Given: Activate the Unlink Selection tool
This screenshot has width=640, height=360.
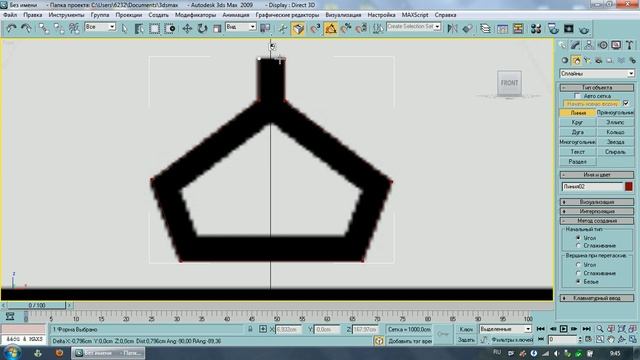Looking at the screenshot, I should [59, 28].
